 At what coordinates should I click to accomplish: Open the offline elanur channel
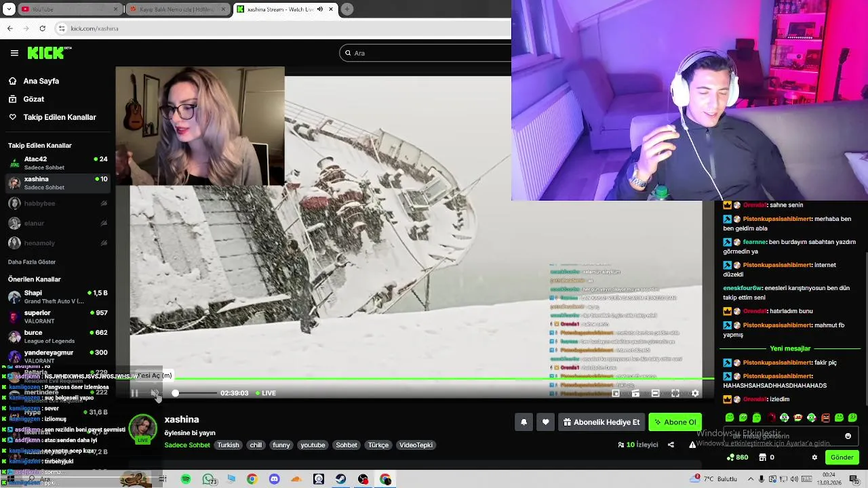tap(58, 223)
